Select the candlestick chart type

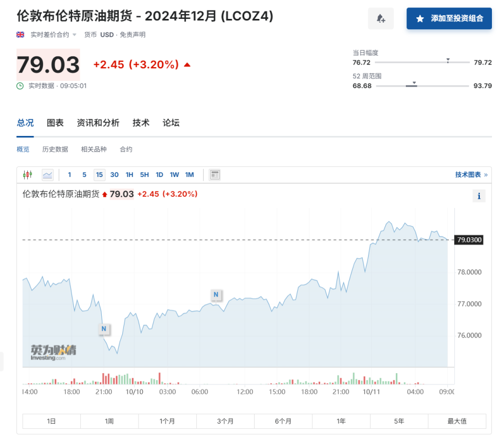27,174
